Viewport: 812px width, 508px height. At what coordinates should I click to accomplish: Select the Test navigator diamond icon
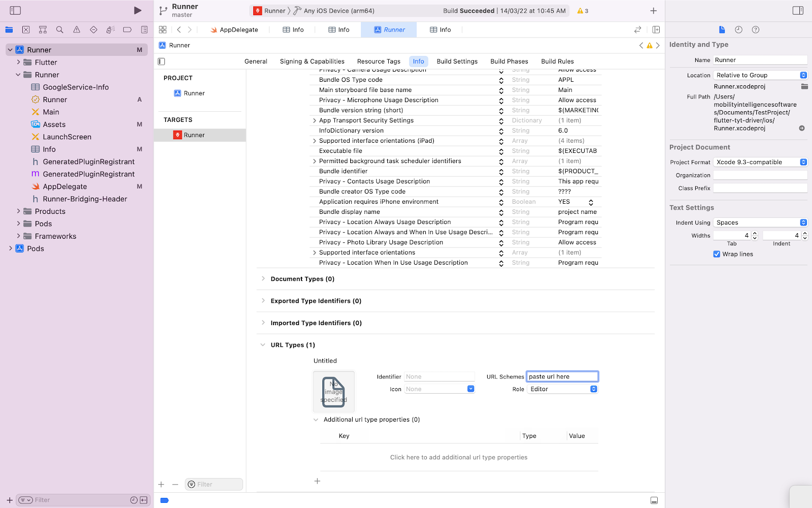[93, 29]
